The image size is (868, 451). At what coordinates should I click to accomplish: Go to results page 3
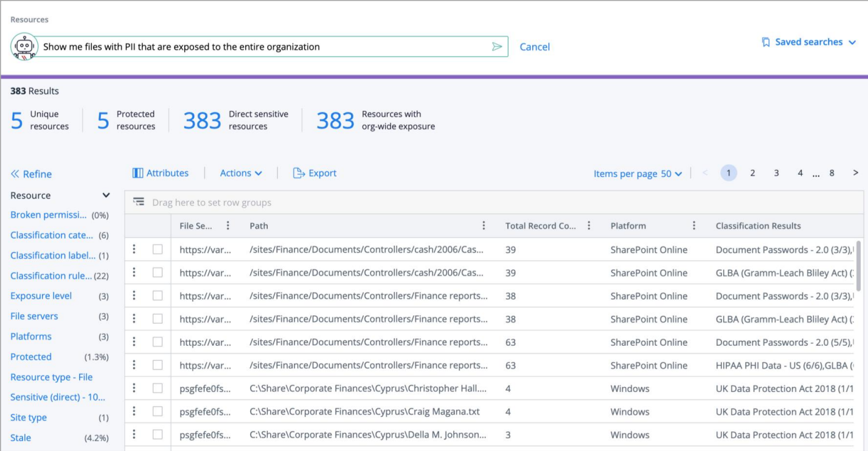[776, 173]
